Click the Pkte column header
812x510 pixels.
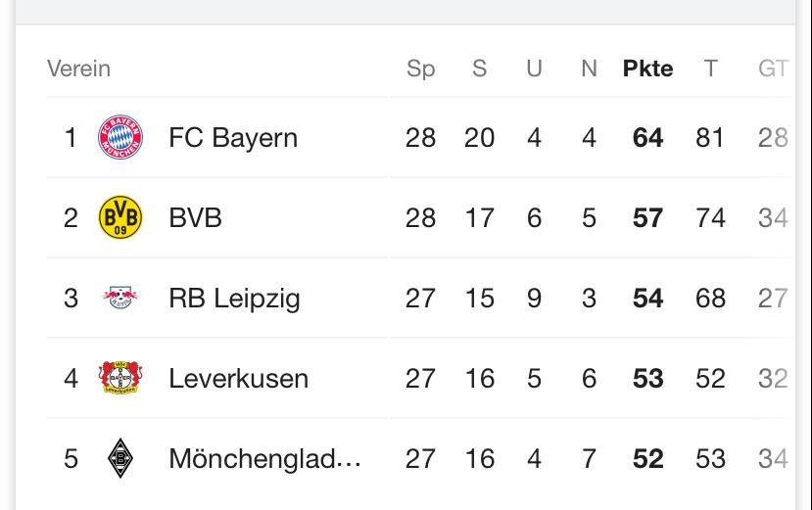(x=647, y=69)
